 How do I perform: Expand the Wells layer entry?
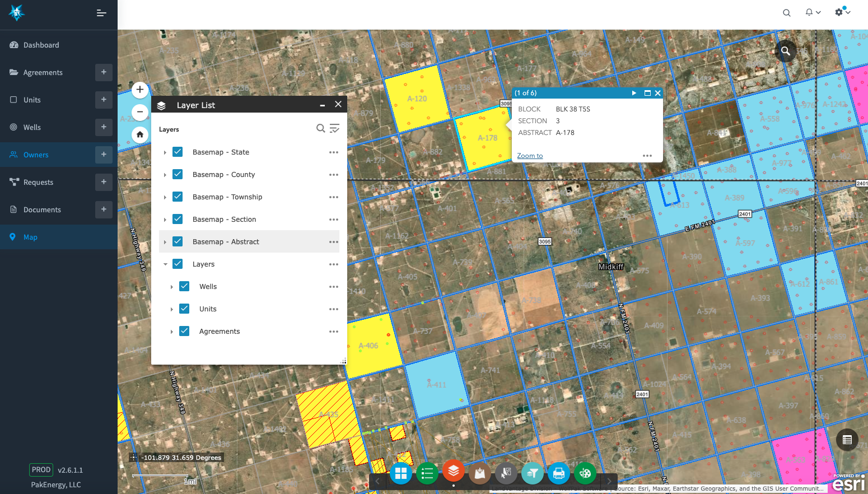172,286
